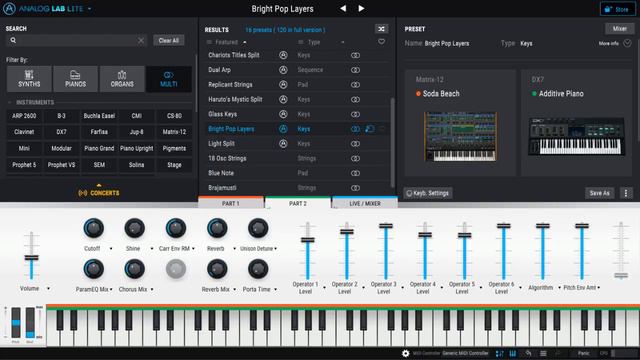This screenshot has width=640, height=360.
Task: Click Save As button
Action: (599, 193)
